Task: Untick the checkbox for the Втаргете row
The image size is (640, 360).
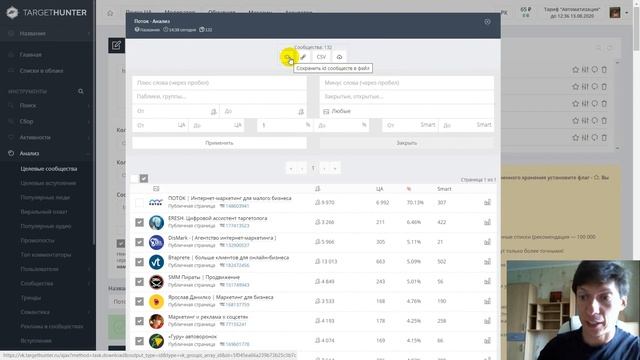Action: [140, 262]
